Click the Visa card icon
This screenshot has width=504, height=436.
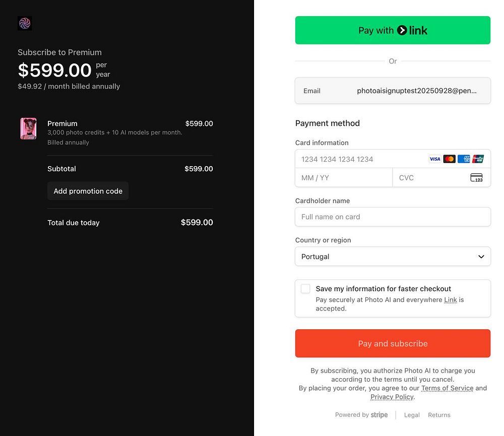(434, 159)
